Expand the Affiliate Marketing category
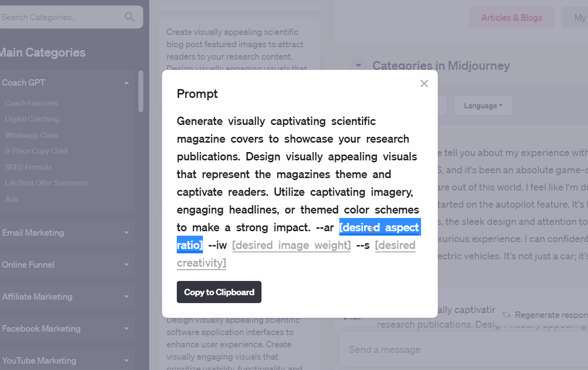 coord(127,297)
